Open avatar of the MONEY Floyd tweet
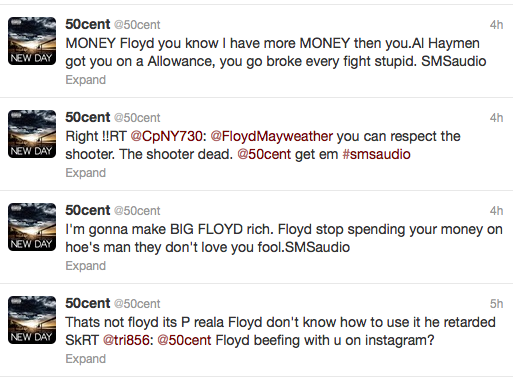This screenshot has height=381, width=513. [x=32, y=41]
